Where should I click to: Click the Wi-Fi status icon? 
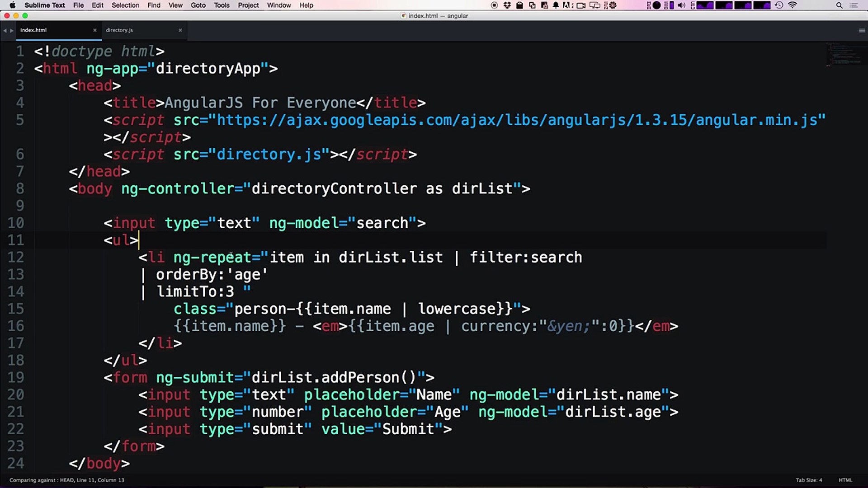click(793, 5)
